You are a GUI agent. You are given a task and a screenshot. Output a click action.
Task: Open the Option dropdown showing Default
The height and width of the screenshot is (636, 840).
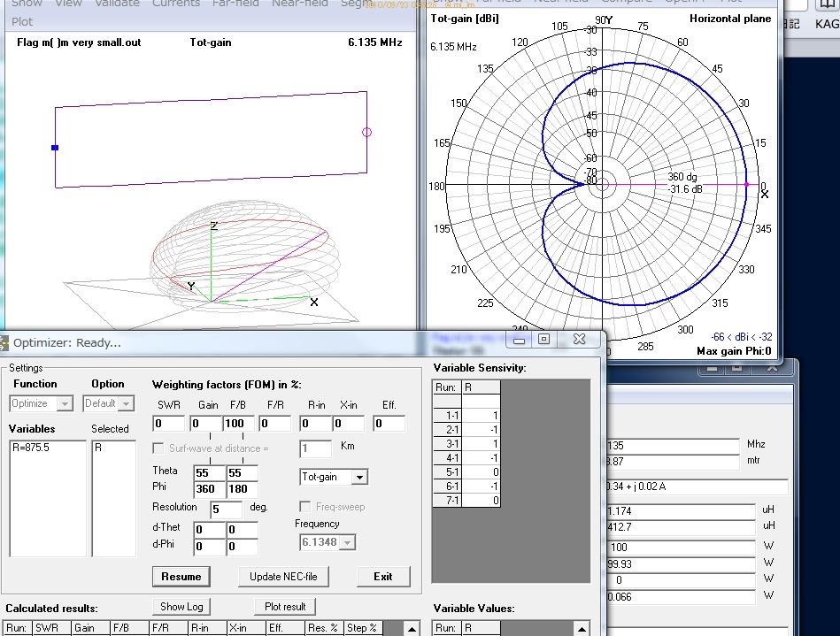pos(108,403)
